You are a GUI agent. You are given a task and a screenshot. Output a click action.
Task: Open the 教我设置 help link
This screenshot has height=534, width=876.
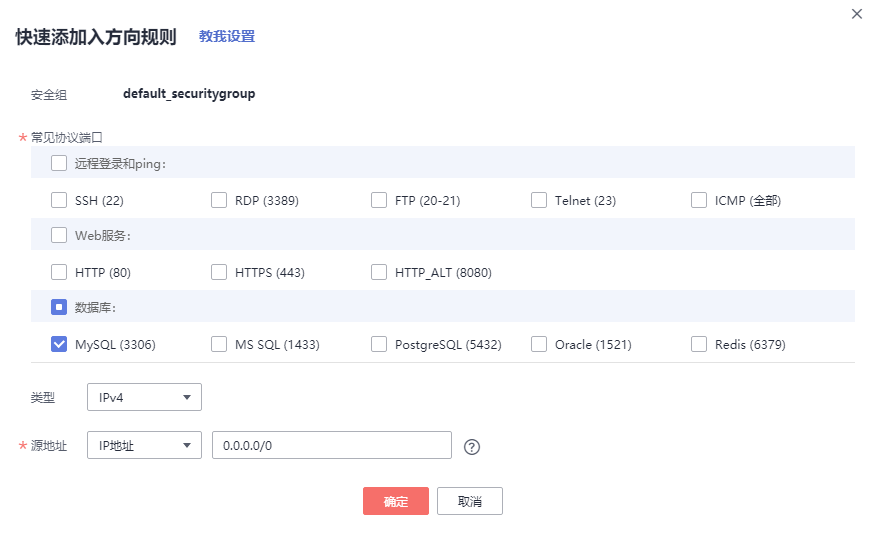point(227,37)
